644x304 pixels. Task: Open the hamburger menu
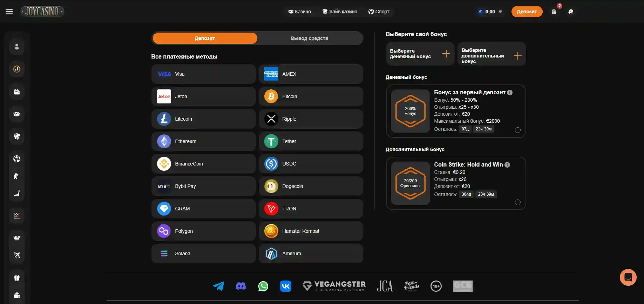coord(9,12)
